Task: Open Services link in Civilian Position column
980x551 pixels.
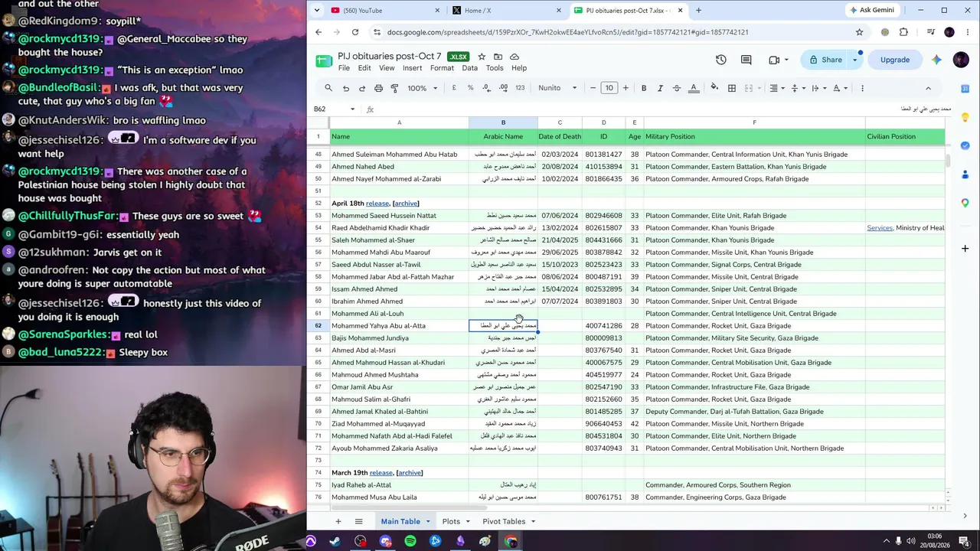Action: (880, 228)
